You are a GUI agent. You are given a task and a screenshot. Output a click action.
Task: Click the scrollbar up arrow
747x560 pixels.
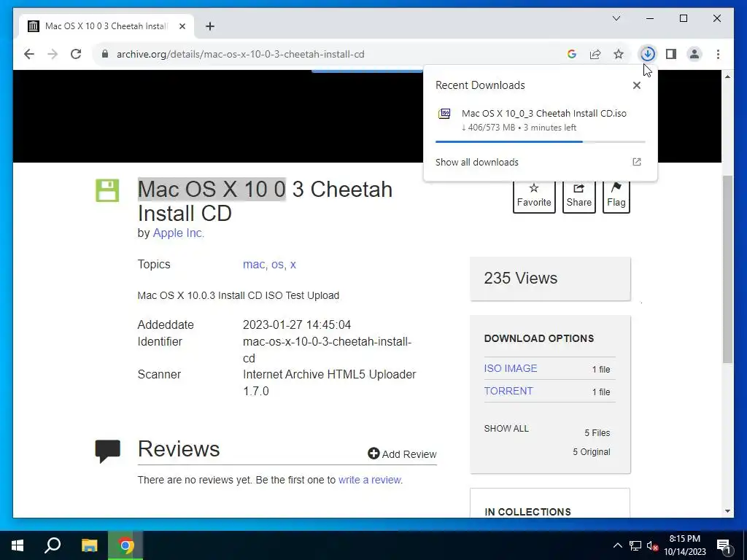tap(727, 77)
